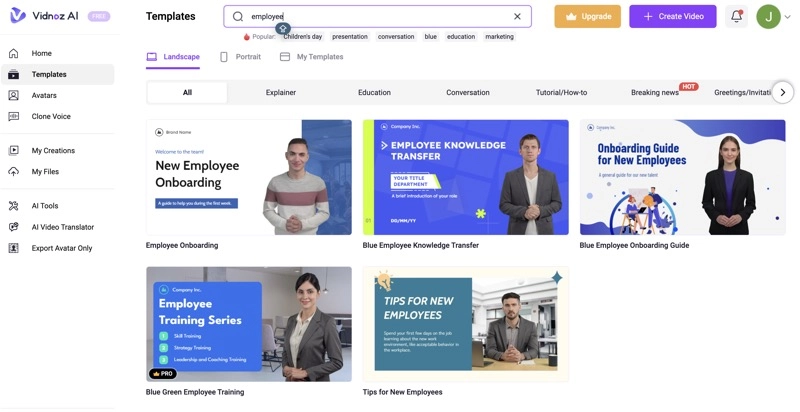Clear the search field with X icon
Screen dimensions: 800x412
click(517, 16)
